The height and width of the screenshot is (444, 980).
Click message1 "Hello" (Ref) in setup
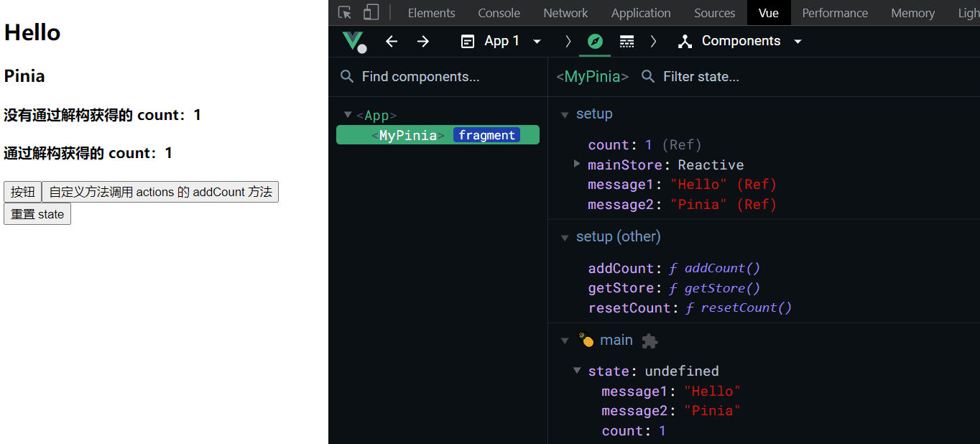point(683,185)
